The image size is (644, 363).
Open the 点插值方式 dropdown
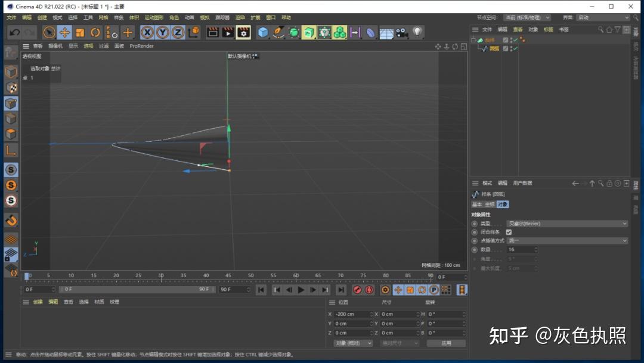[567, 241]
